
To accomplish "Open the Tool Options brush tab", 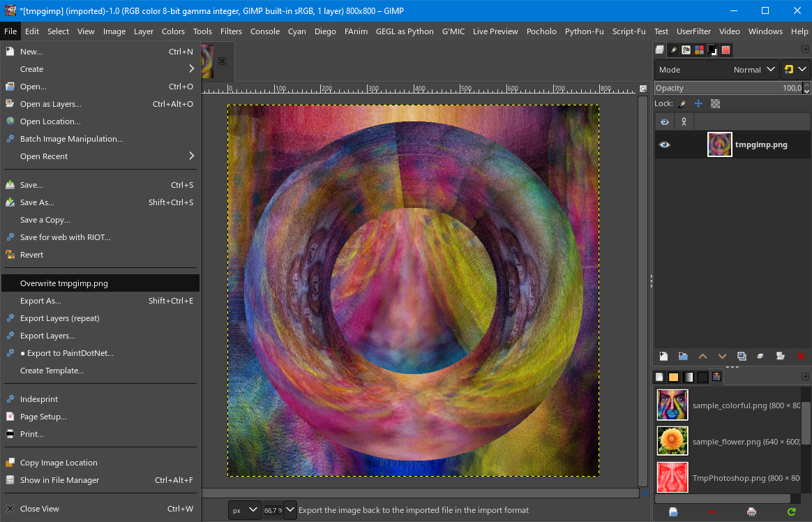I will click(x=672, y=50).
